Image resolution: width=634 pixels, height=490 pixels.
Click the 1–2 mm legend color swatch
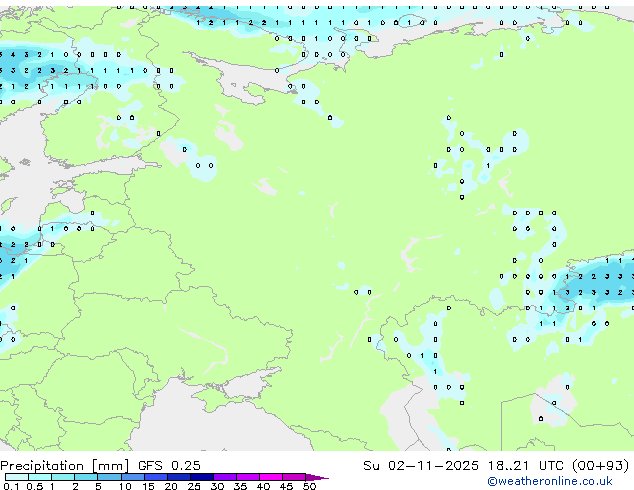(x=63, y=477)
